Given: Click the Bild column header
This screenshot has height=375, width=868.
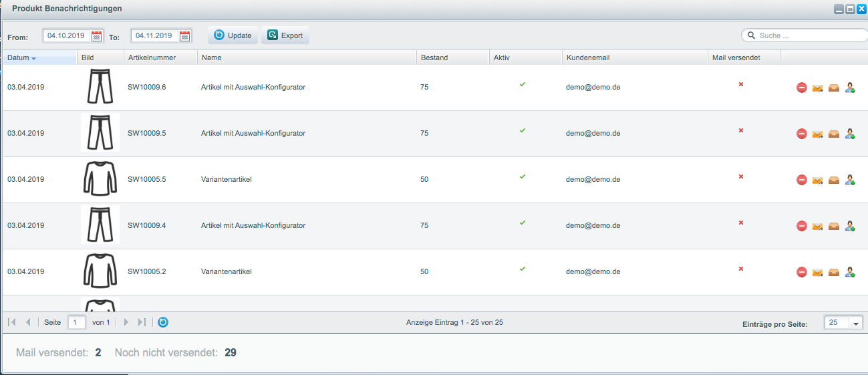Looking at the screenshot, I should pos(101,57).
